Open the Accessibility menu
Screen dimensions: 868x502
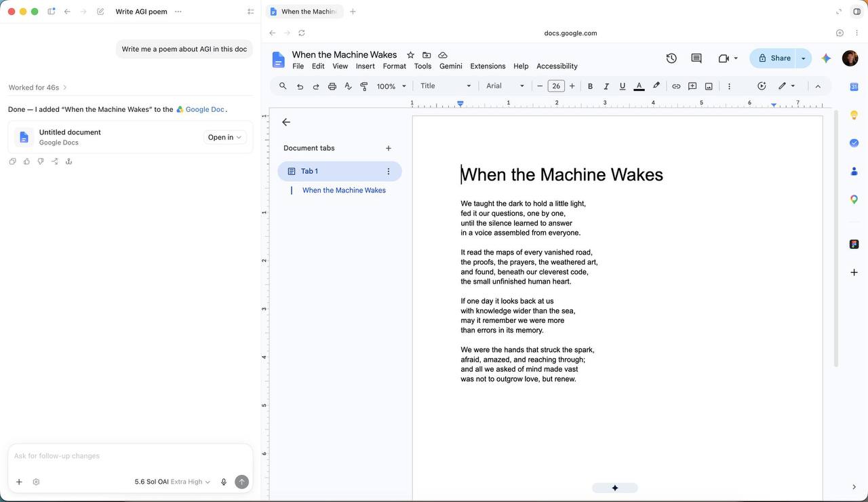pyautogui.click(x=557, y=66)
